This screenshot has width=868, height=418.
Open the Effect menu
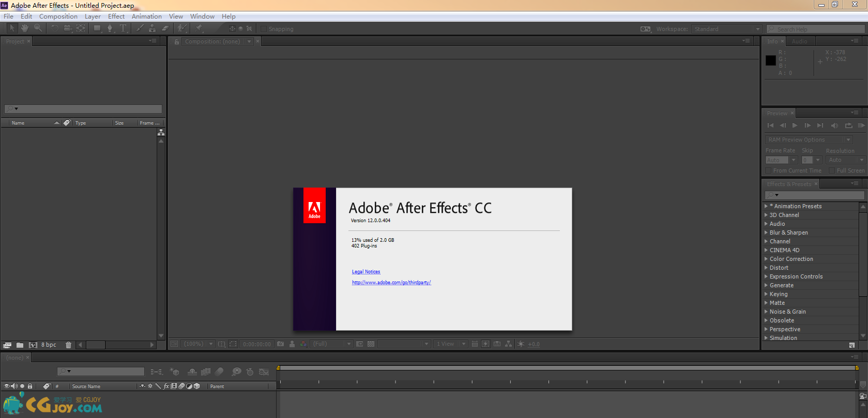[x=116, y=17]
